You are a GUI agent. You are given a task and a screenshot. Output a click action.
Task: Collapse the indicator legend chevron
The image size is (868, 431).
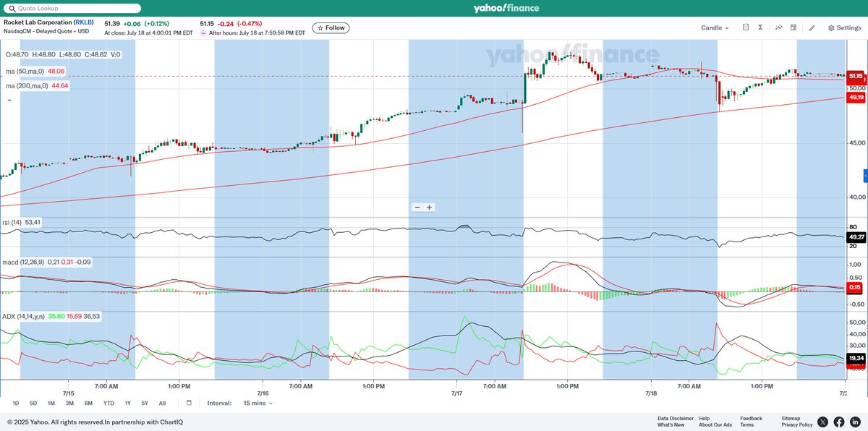click(9, 101)
